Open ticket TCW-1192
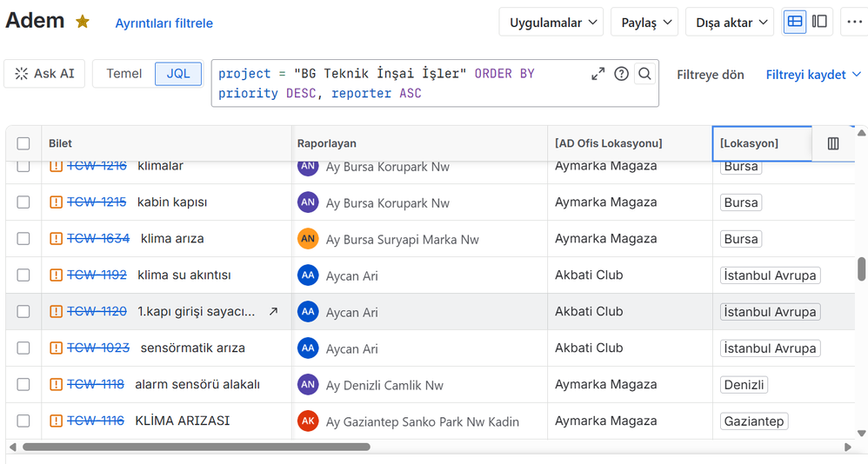 pyautogui.click(x=97, y=275)
